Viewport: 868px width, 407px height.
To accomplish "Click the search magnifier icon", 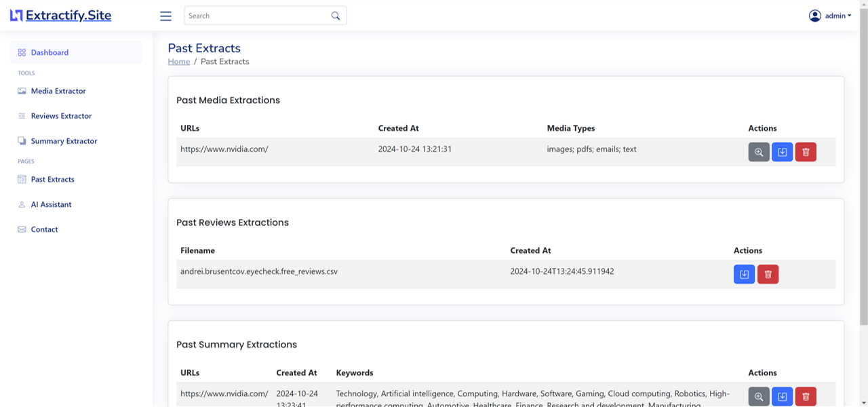I will pyautogui.click(x=336, y=15).
